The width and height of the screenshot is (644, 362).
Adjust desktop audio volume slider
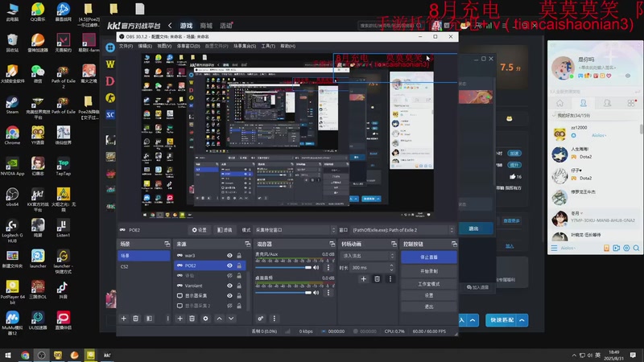point(283,293)
